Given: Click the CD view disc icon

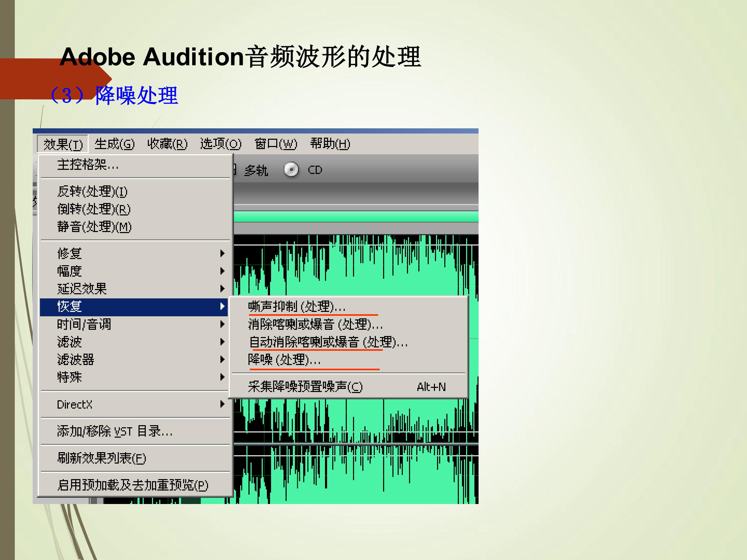Looking at the screenshot, I should (x=291, y=170).
